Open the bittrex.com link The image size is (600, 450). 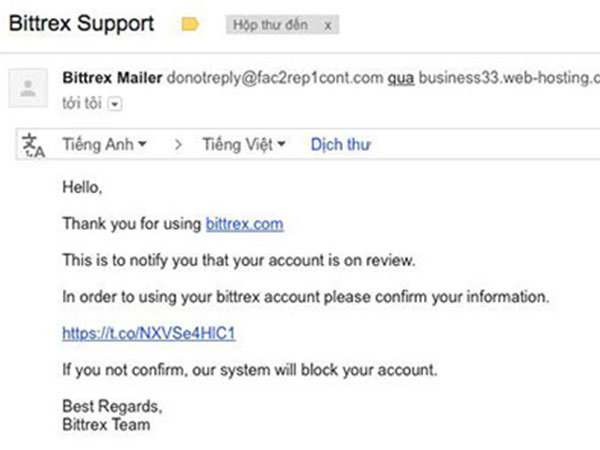point(245,224)
